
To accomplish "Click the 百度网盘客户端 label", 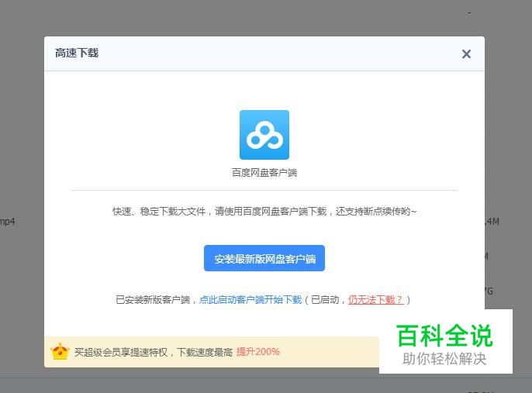I will [x=264, y=173].
